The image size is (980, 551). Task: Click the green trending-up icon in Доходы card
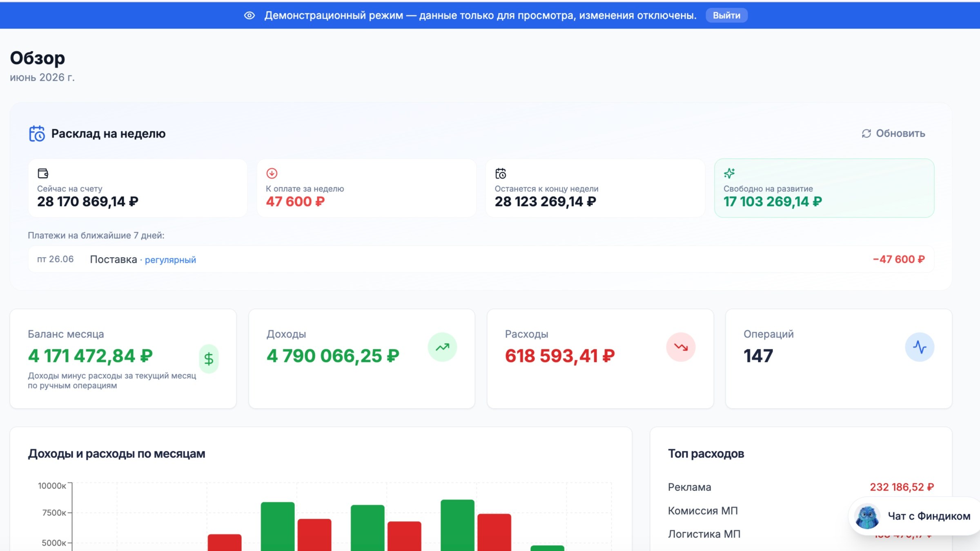[x=442, y=347]
